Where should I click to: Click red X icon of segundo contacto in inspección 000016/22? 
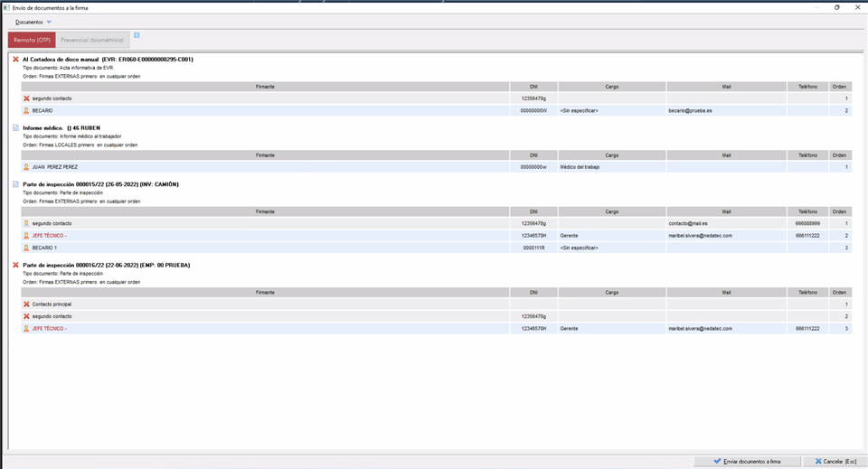coord(26,316)
